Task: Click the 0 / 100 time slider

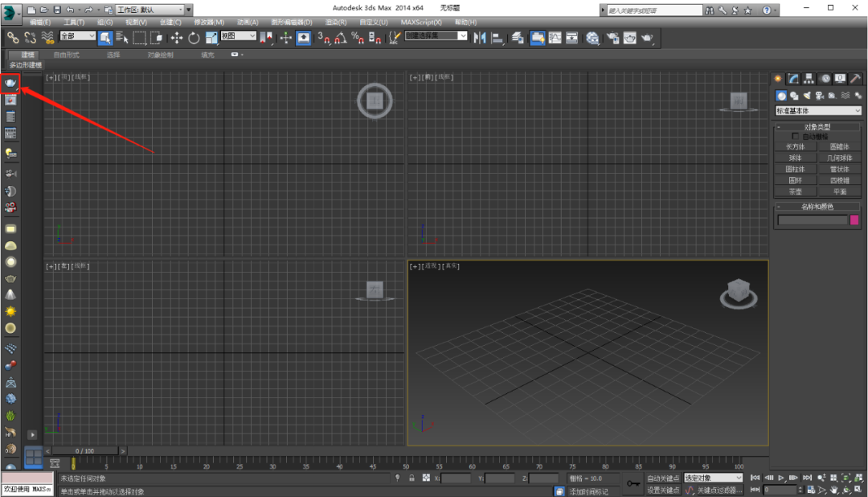Action: [84, 451]
